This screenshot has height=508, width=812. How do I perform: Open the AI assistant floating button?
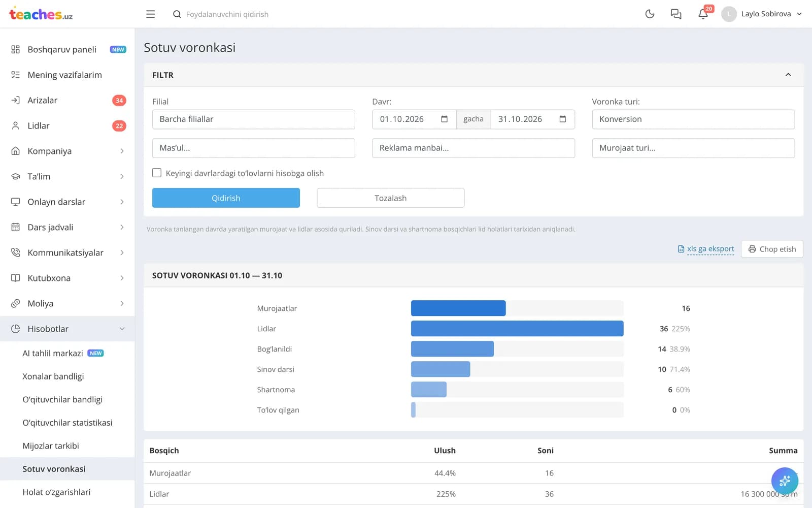click(785, 481)
